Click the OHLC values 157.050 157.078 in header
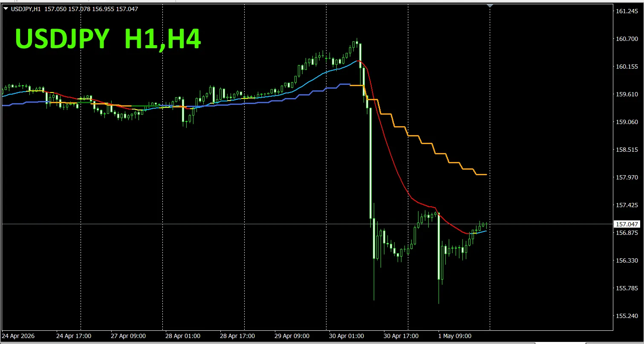Image resolution: width=644 pixels, height=344 pixels. point(68,9)
